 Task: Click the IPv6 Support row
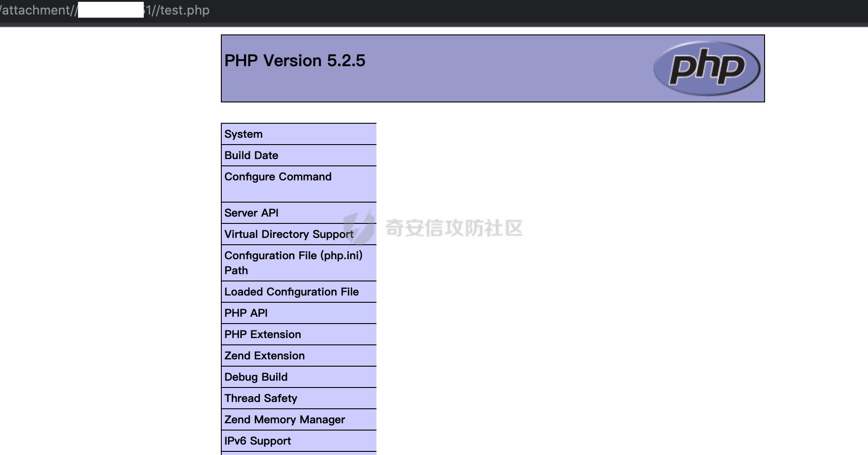pyautogui.click(x=299, y=441)
